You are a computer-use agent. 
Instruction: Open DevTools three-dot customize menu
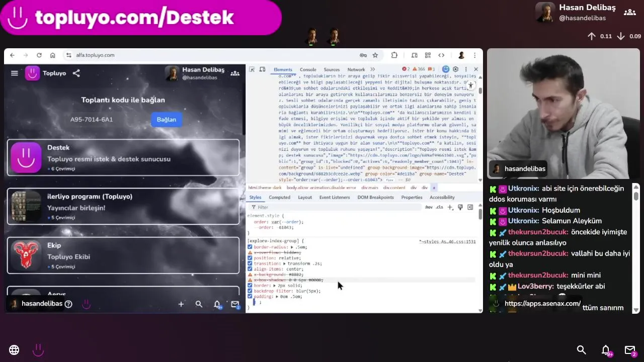point(466,69)
